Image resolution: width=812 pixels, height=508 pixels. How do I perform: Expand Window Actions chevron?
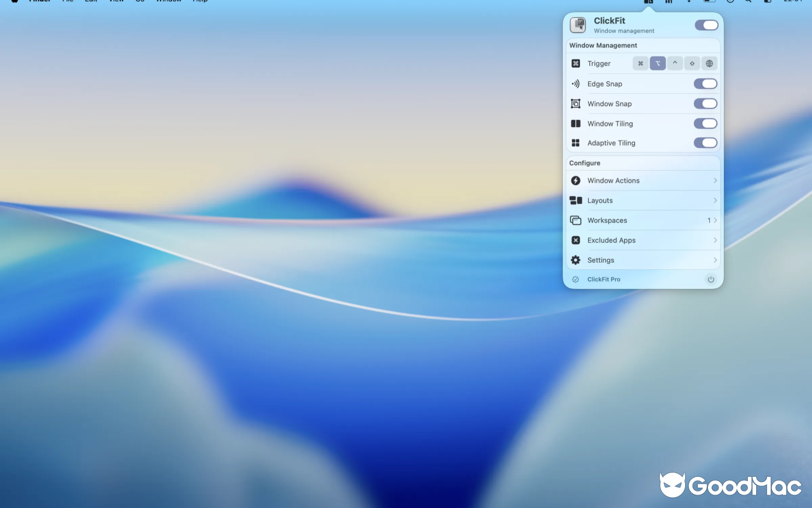[x=715, y=181]
